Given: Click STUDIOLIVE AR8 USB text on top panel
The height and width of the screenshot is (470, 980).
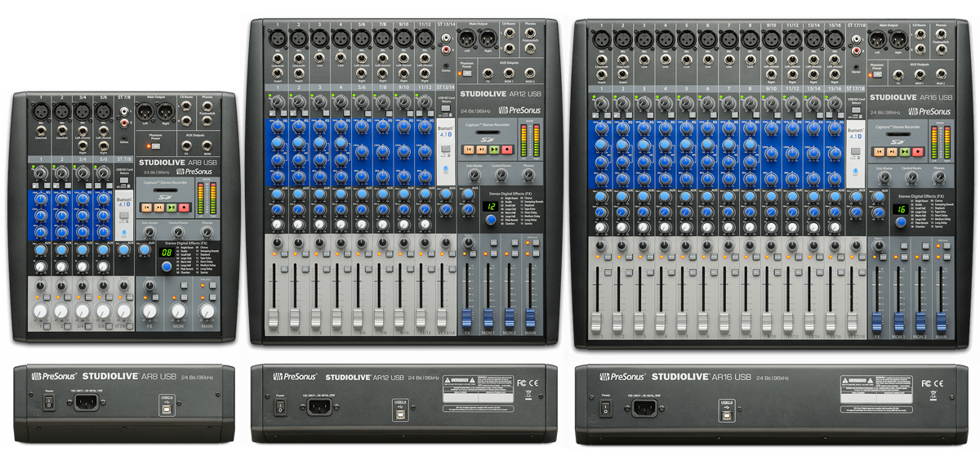Looking at the screenshot, I should (178, 163).
